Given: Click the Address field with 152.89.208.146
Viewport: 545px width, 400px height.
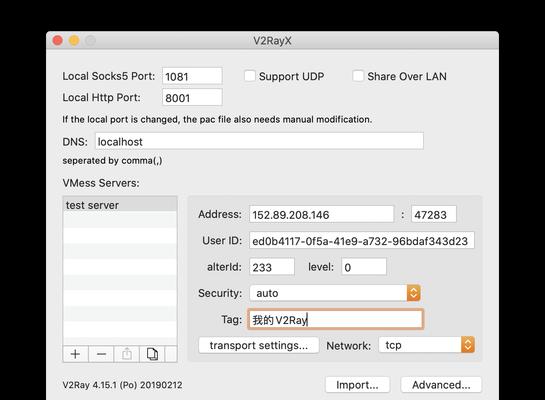Looking at the screenshot, I should pos(322,214).
